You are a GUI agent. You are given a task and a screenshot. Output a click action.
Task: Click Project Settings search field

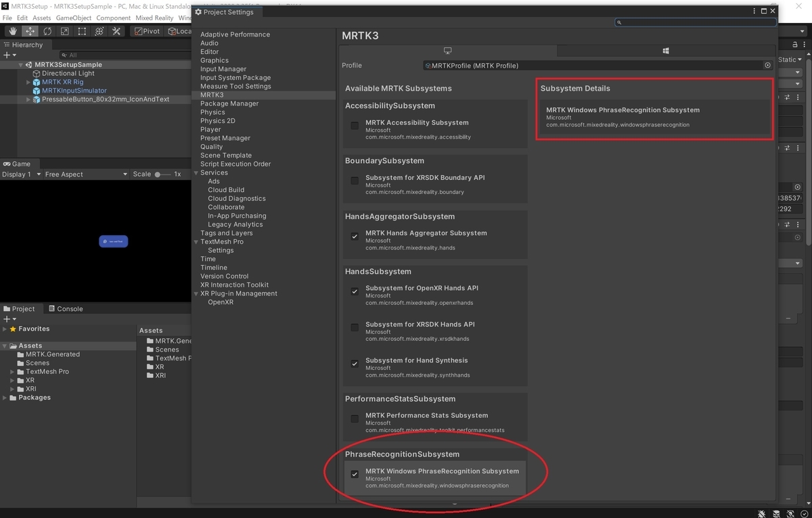tap(696, 22)
